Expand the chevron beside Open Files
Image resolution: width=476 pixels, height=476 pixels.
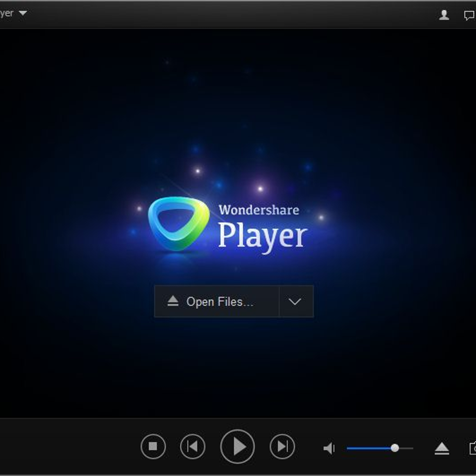(x=295, y=302)
